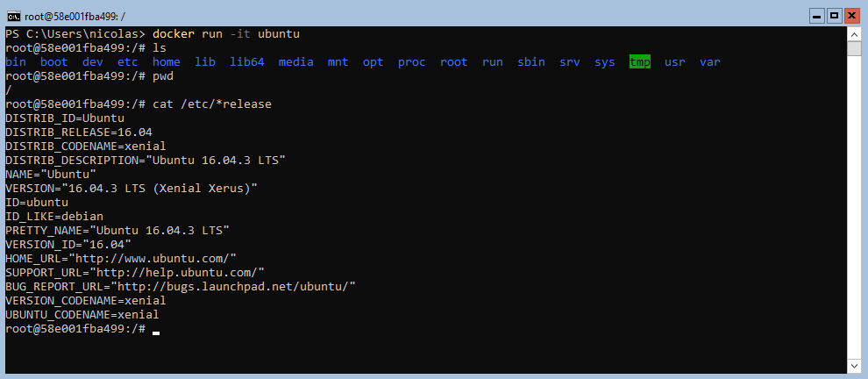Click the title bar text root@58e001fba499
868x379 pixels.
point(75,16)
